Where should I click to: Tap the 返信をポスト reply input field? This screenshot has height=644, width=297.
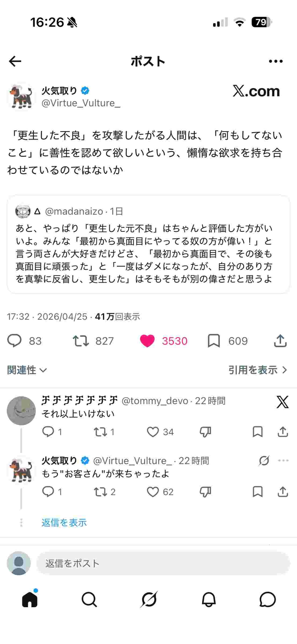163,563
